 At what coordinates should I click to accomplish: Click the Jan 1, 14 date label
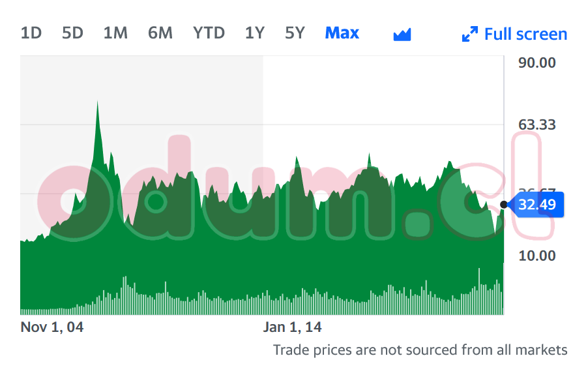coord(293,327)
